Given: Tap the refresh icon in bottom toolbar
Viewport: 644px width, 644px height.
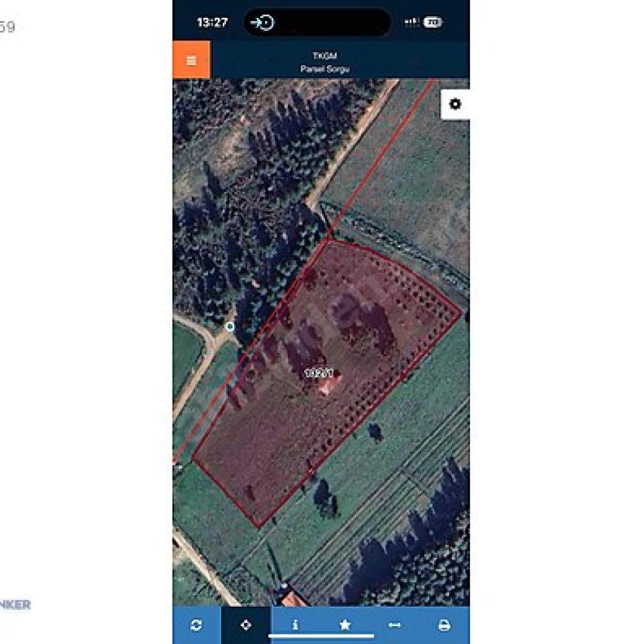Looking at the screenshot, I should pyautogui.click(x=196, y=625).
